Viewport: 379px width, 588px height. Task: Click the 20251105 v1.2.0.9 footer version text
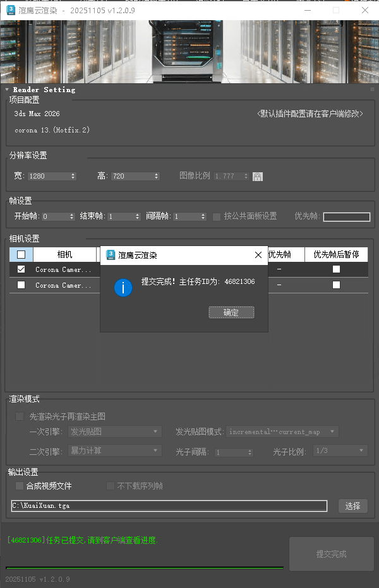point(37,579)
